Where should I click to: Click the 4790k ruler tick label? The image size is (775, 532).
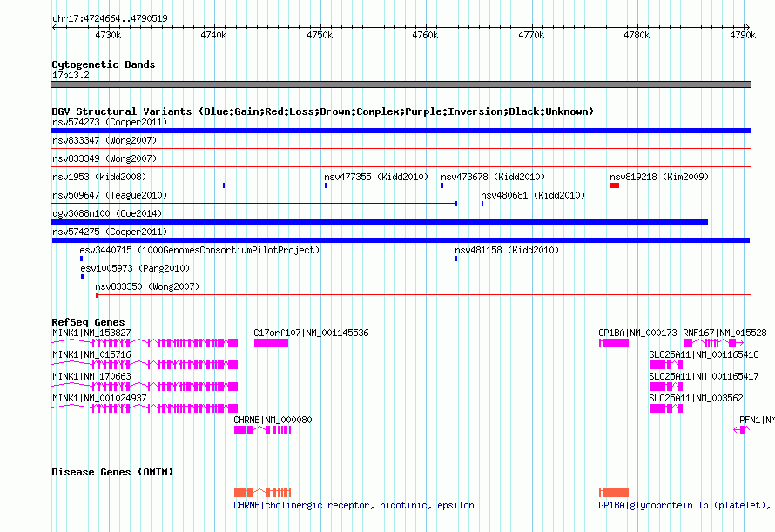point(743,35)
